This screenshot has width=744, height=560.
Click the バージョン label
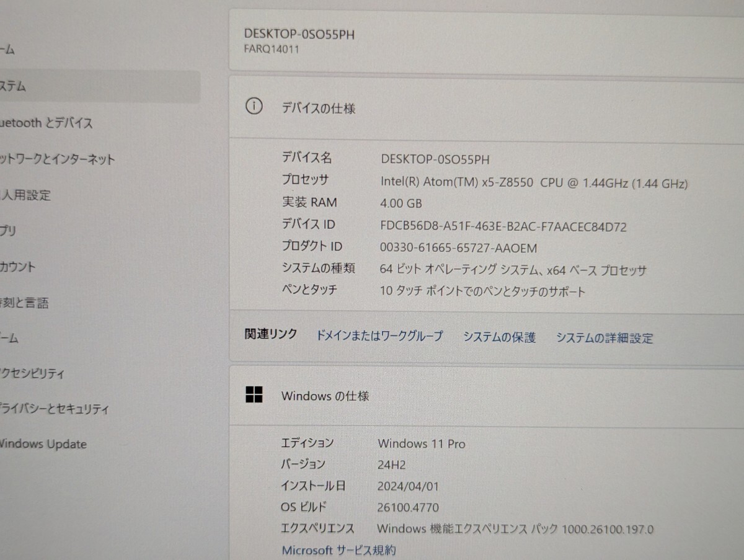pos(303,464)
